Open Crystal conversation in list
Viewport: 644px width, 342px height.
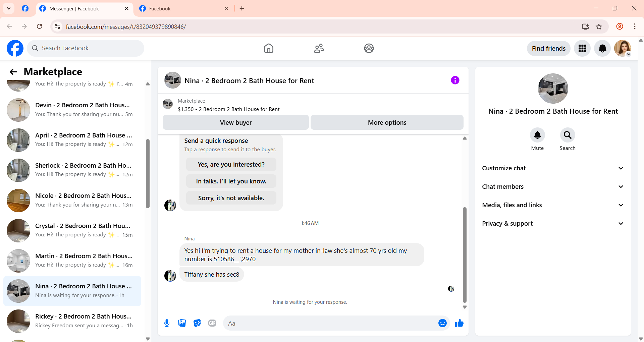click(x=72, y=231)
